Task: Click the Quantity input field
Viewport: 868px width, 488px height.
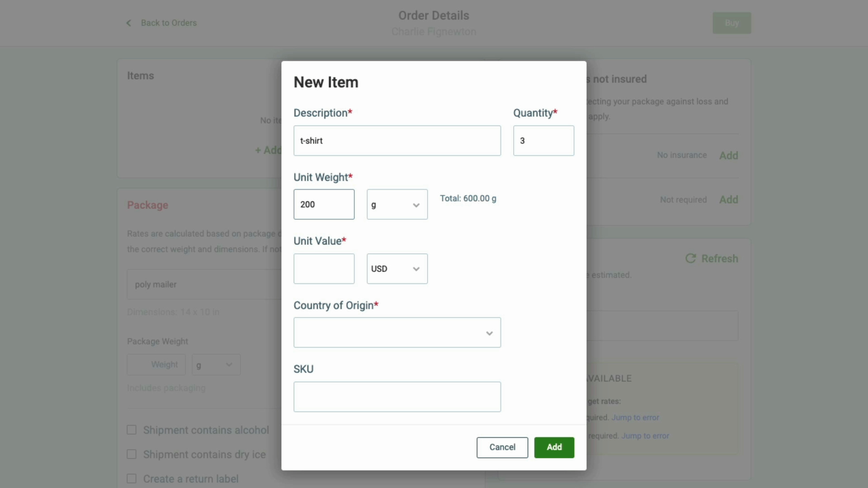Action: point(543,141)
